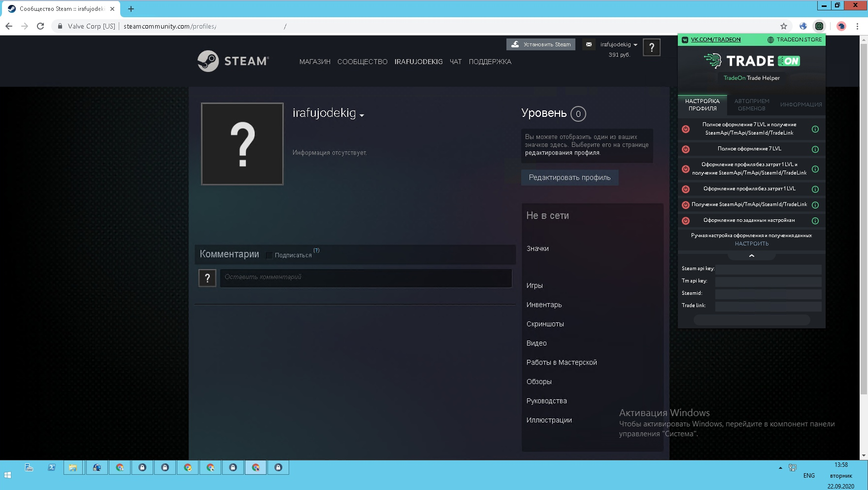This screenshot has width=868, height=490.
Task: Open VK.COM/TRADEON link
Action: point(716,40)
